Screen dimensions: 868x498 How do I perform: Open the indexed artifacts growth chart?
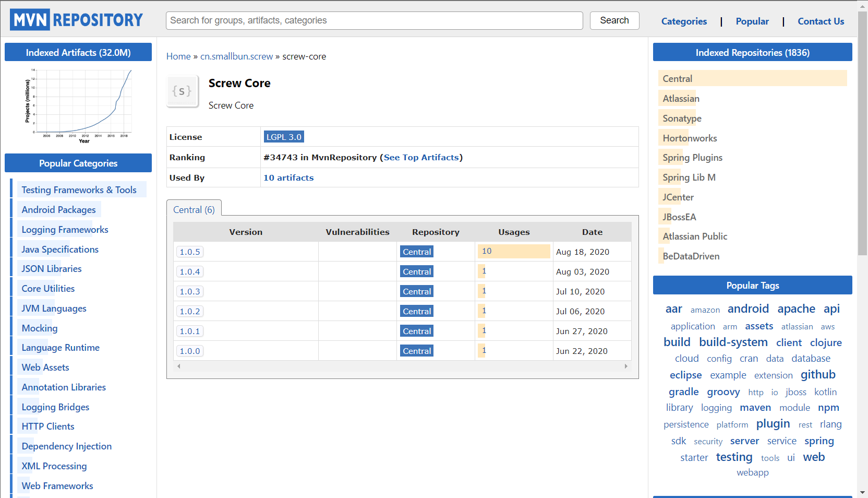point(78,106)
